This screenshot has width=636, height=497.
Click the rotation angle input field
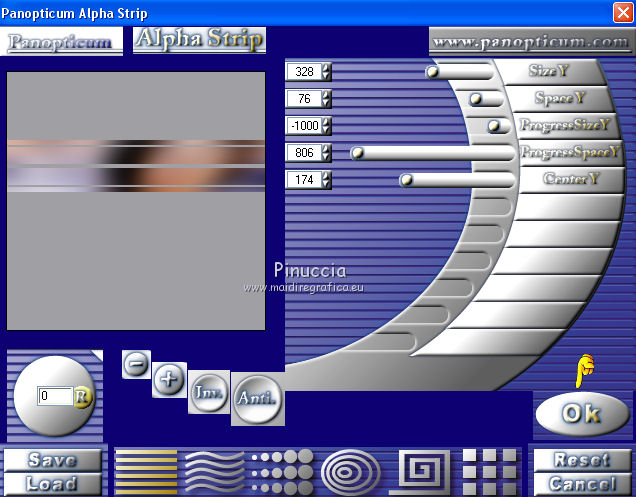55,396
